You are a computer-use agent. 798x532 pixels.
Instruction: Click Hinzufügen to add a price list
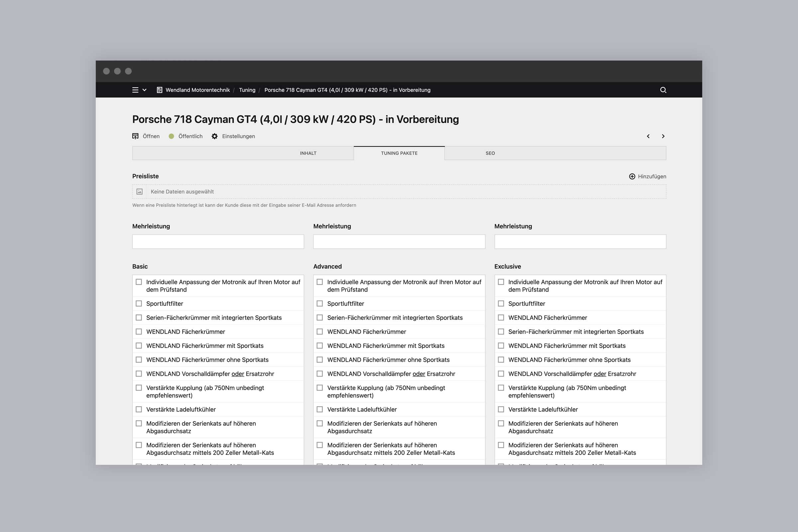pyautogui.click(x=652, y=177)
